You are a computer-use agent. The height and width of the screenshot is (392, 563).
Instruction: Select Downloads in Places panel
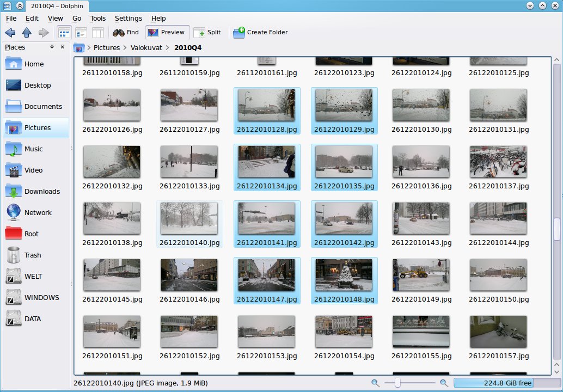36,191
